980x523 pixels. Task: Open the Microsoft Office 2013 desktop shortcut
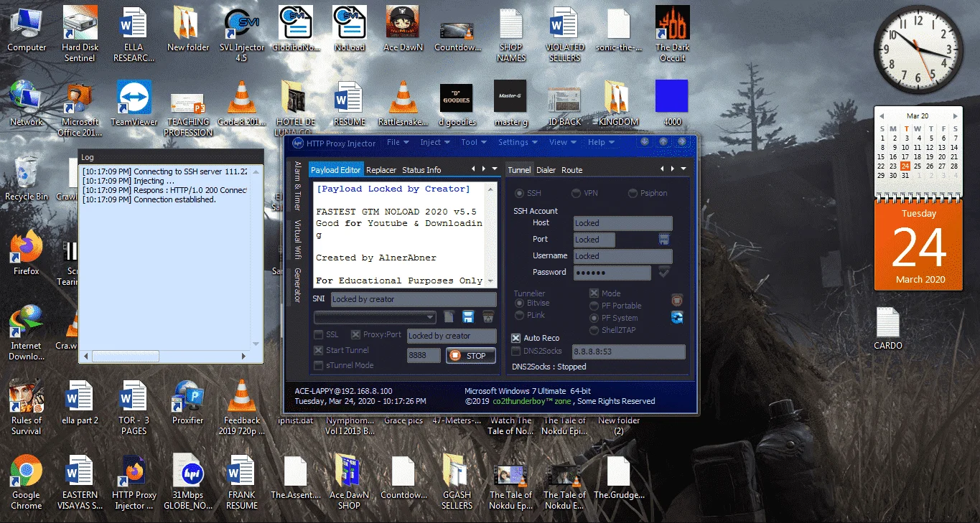point(80,109)
